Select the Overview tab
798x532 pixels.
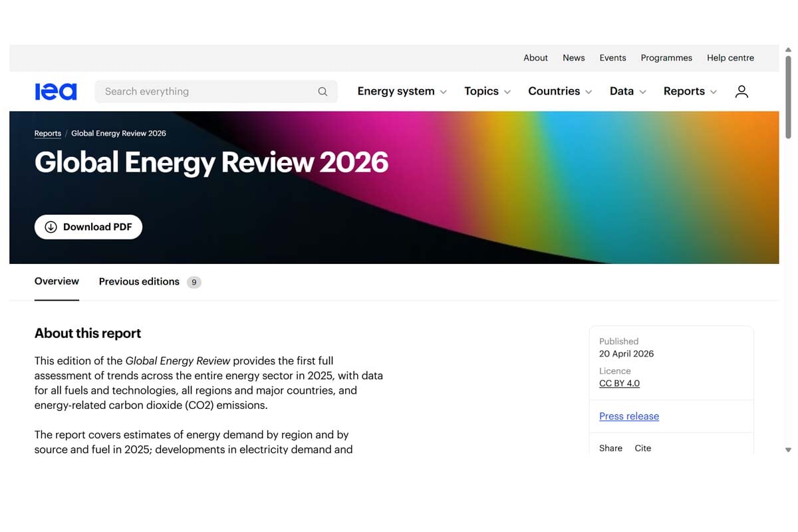pyautogui.click(x=57, y=281)
